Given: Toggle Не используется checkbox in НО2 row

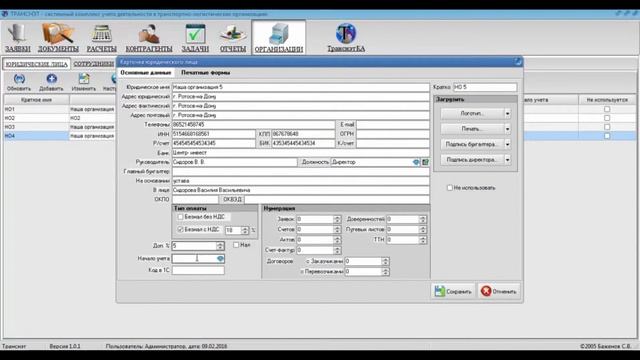Looking at the screenshot, I should 607,118.
